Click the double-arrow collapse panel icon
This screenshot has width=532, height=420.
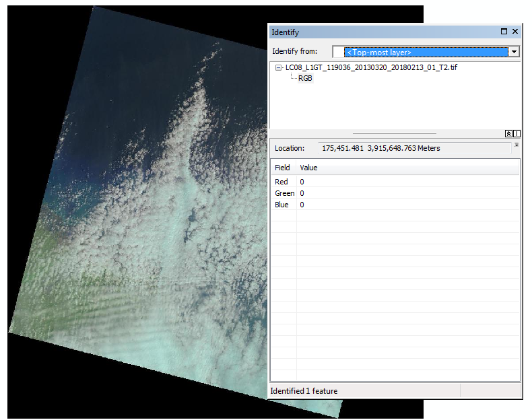pyautogui.click(x=508, y=134)
